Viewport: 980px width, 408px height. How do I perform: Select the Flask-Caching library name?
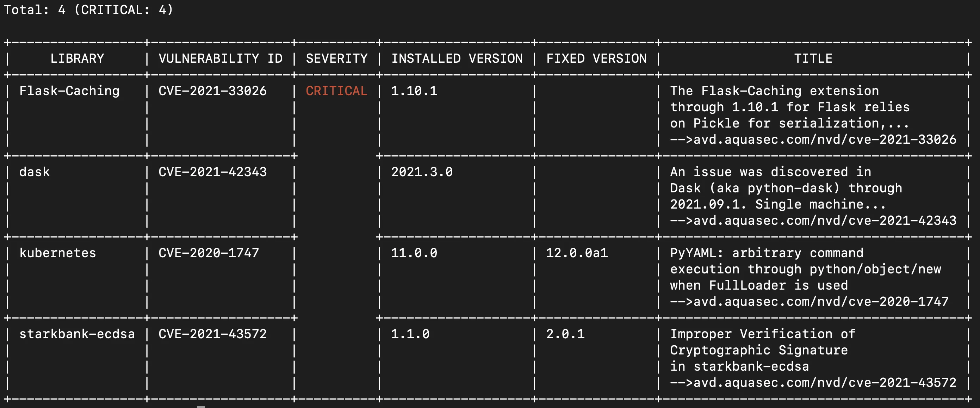click(x=69, y=91)
